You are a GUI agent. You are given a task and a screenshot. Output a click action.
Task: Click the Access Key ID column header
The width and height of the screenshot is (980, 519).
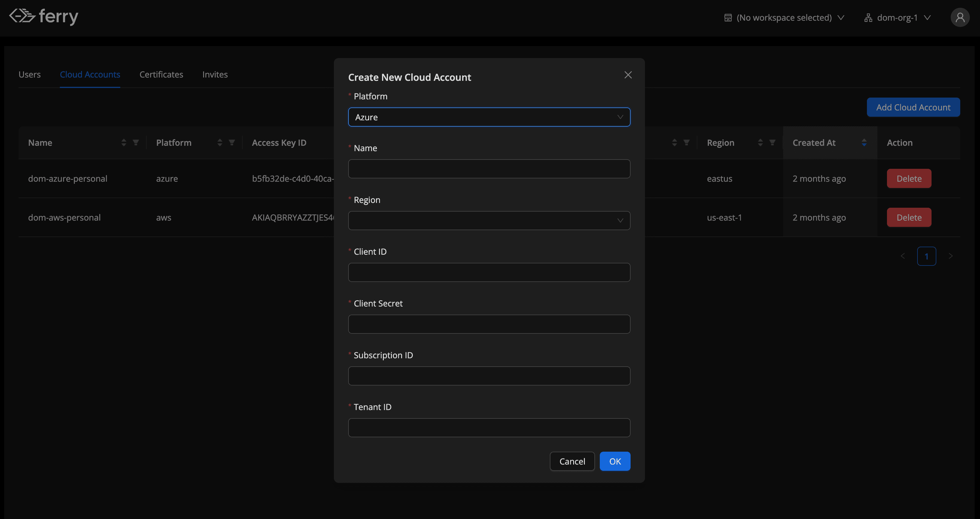[279, 143]
